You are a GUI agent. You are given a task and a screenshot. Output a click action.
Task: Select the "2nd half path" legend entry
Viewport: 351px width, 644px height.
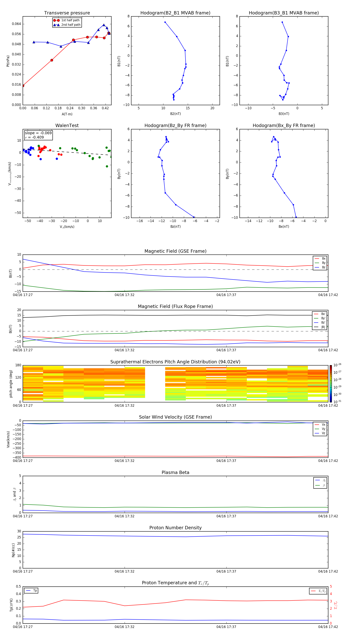67,25
